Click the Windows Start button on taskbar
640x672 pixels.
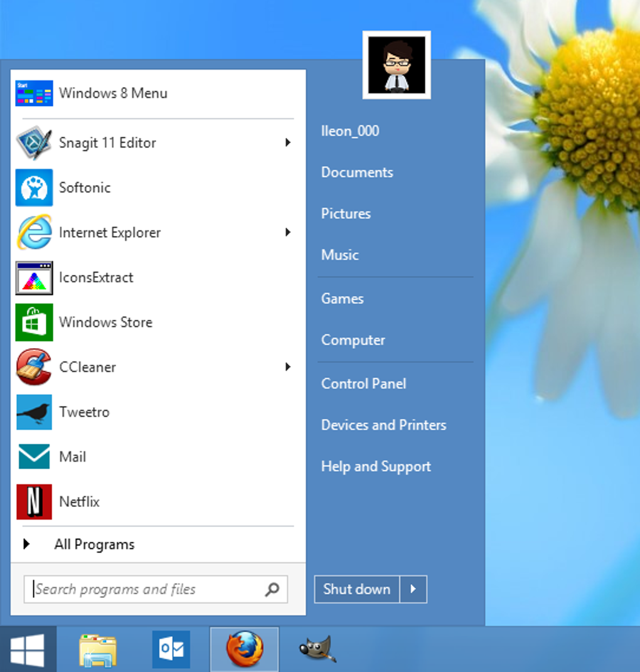[x=28, y=649]
